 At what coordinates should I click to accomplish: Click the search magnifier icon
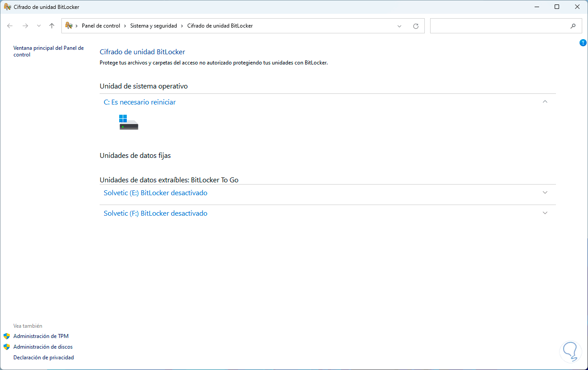click(x=573, y=26)
